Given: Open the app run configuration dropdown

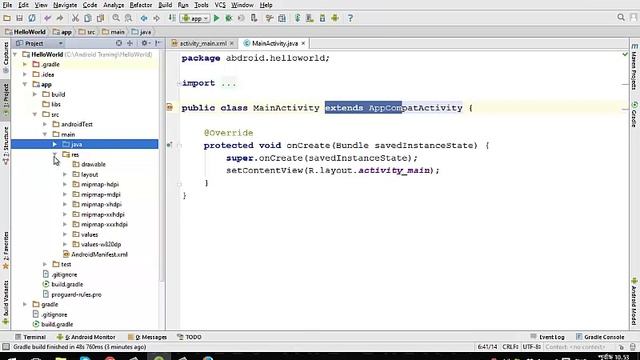Looking at the screenshot, I should tap(195, 18).
